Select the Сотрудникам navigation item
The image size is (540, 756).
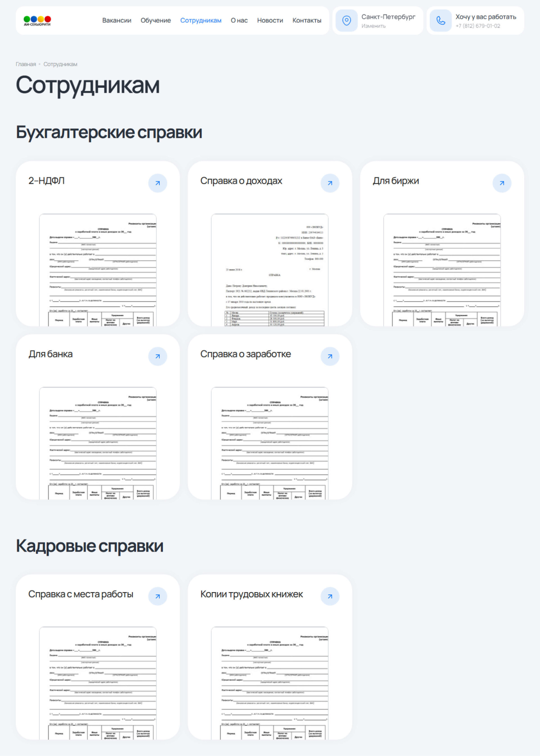click(201, 20)
